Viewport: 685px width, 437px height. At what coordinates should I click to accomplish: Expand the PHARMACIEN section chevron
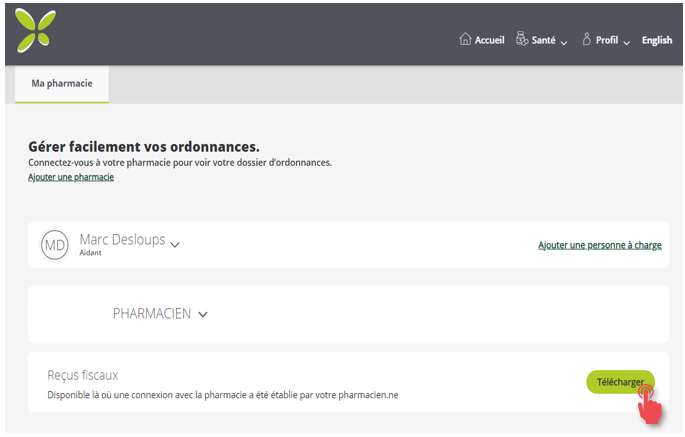(203, 314)
